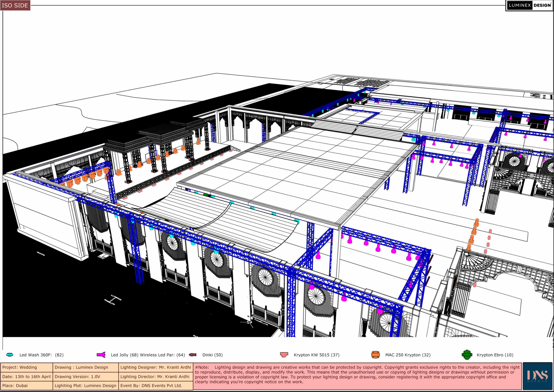Select the ISO SIDE view label

15,5
